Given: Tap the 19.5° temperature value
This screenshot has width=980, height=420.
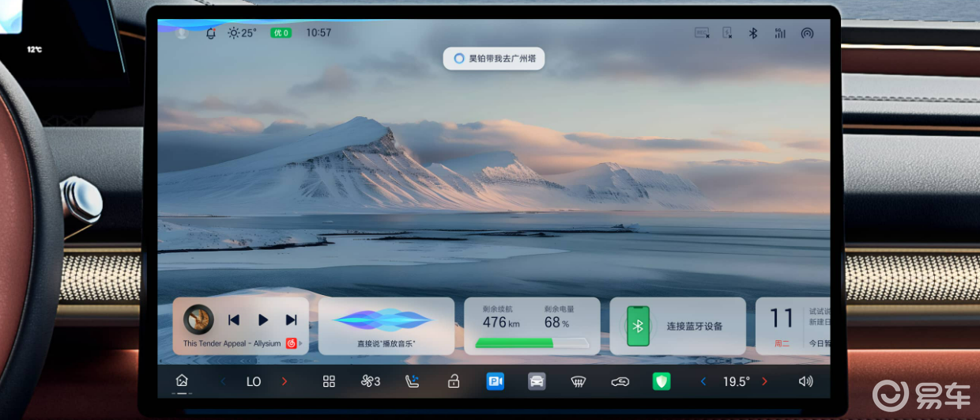Looking at the screenshot, I should coord(737,382).
